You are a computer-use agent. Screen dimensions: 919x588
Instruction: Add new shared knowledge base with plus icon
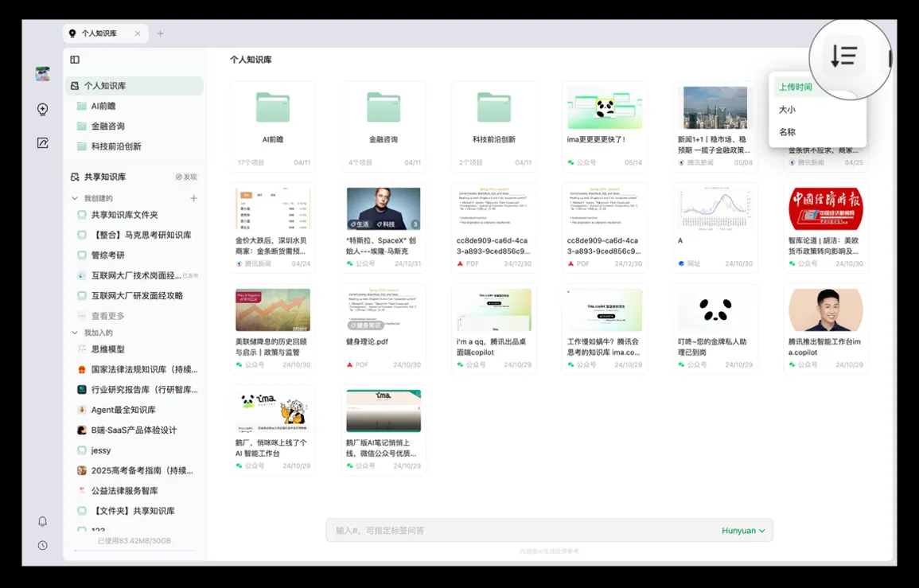[193, 198]
